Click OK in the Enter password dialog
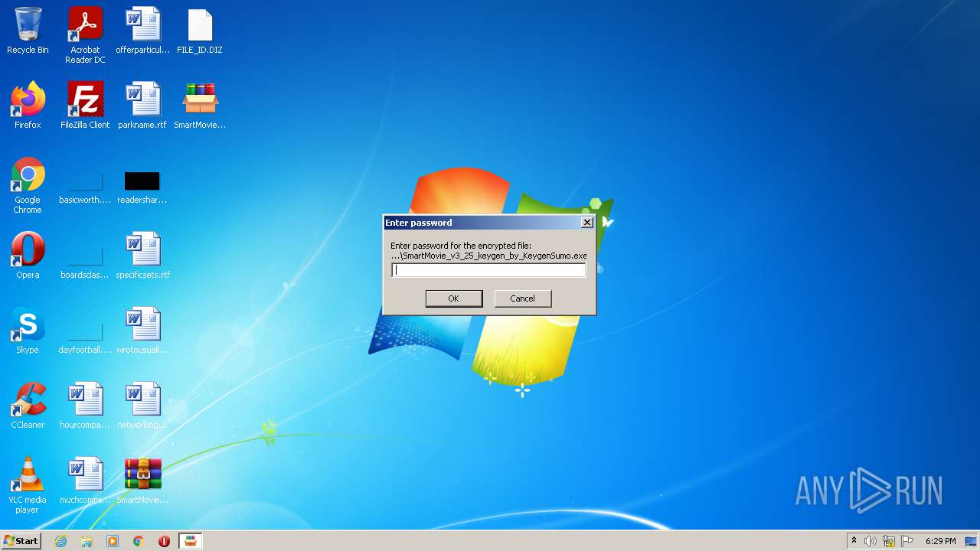 click(454, 298)
